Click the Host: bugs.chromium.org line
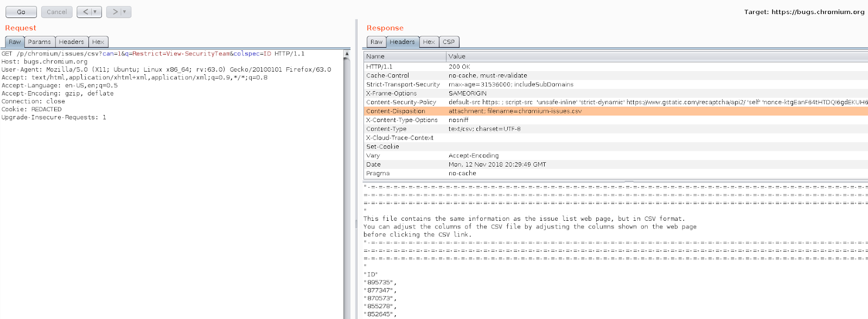 [44, 62]
